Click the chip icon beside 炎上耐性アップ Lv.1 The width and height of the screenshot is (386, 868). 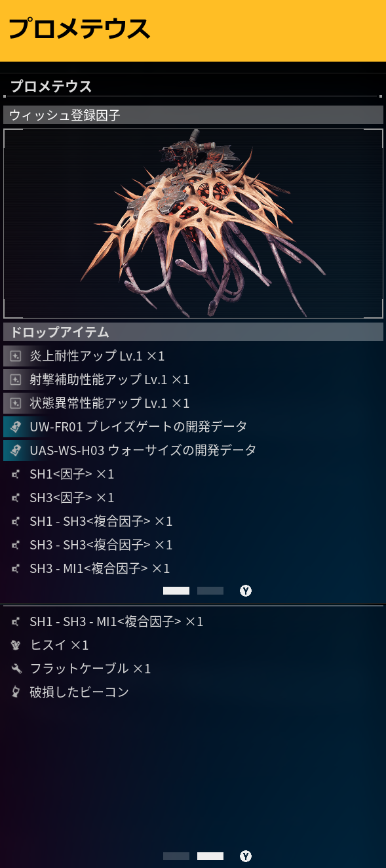tap(16, 357)
